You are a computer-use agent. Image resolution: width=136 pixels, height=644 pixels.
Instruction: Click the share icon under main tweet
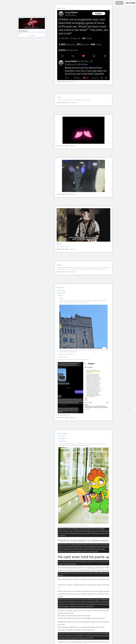coord(104,56)
